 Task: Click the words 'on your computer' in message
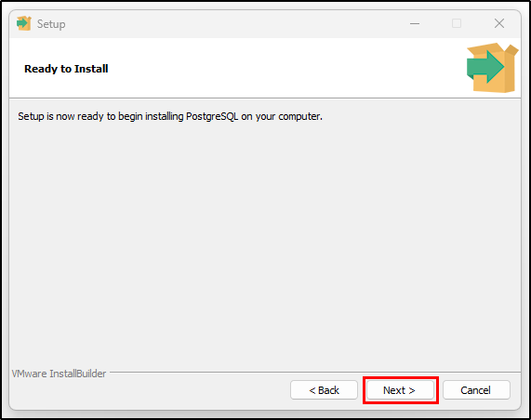(x=282, y=116)
